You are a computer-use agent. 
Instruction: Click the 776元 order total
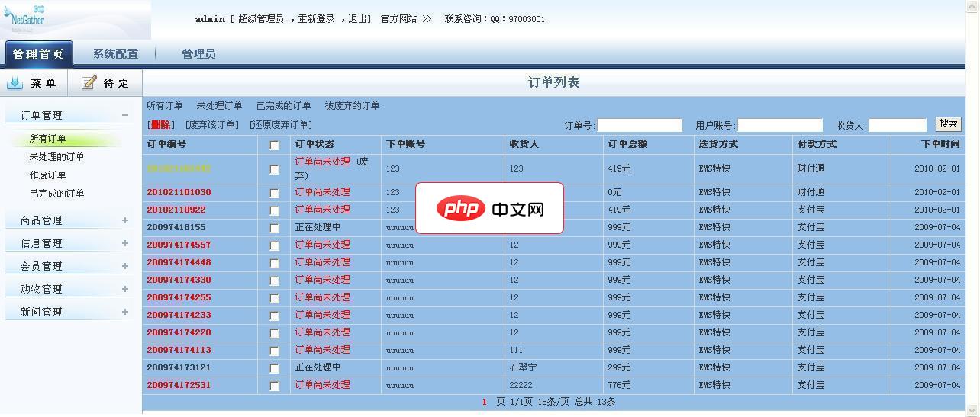[619, 385]
